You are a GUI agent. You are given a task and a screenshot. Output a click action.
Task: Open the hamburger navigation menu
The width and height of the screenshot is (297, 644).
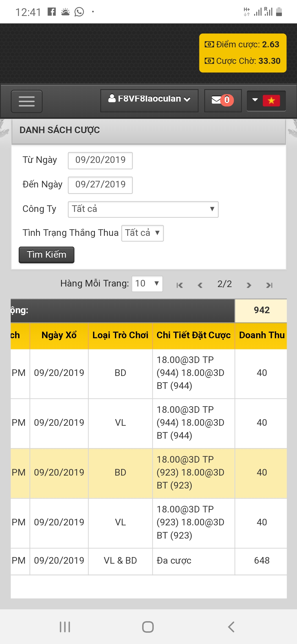tap(27, 101)
